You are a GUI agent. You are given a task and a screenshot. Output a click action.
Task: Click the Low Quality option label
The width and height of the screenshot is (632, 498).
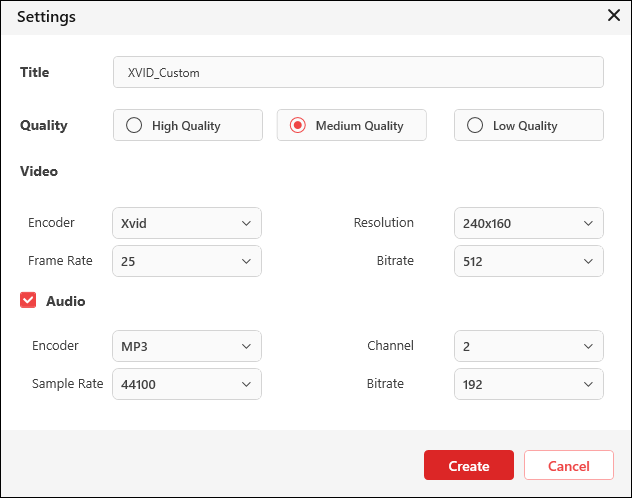pos(525,126)
